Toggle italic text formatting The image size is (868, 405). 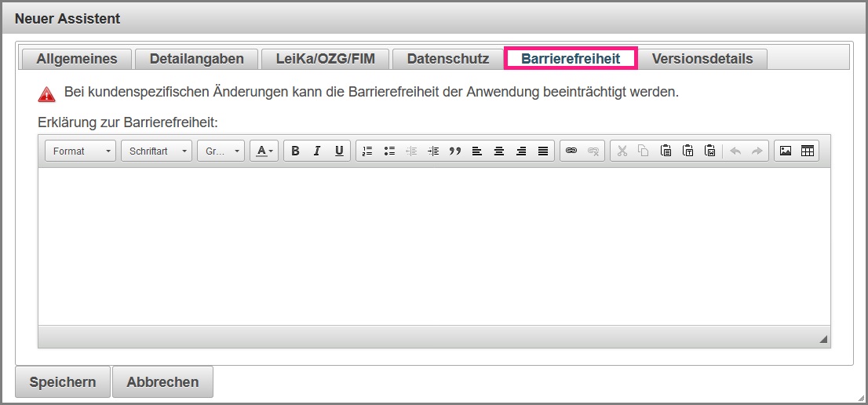[317, 151]
